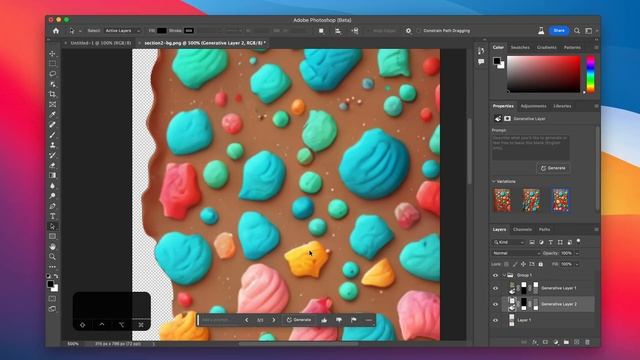Select the Eyedropper tool
This screenshot has height=360, width=640.
click(x=53, y=115)
